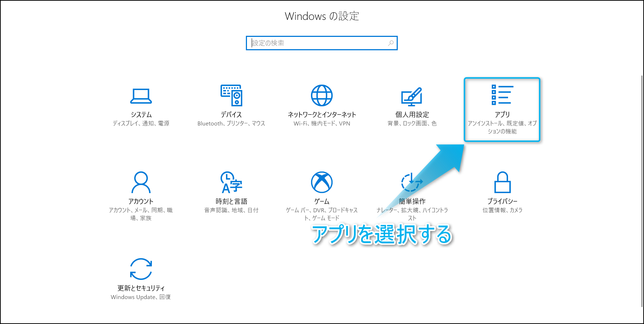Open the Devices keyboard and speaker icon
The width and height of the screenshot is (644, 324).
point(231,95)
